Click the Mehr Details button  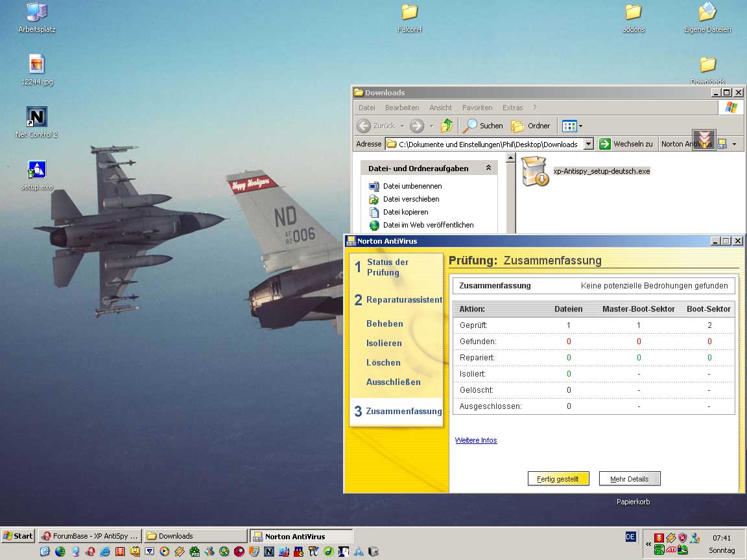tap(630, 478)
